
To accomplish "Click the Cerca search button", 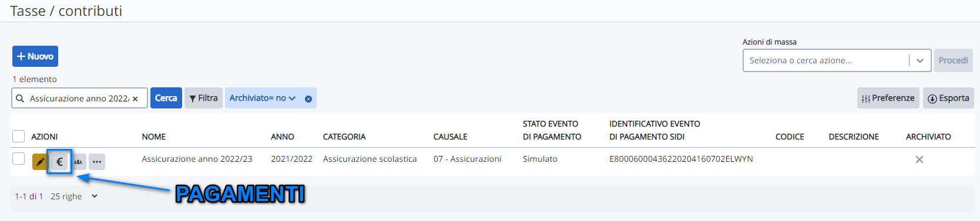I will pyautogui.click(x=166, y=98).
